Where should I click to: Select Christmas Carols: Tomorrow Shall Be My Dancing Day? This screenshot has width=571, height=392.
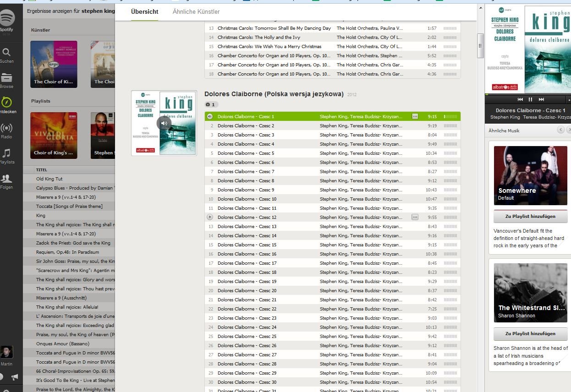(333, 28)
